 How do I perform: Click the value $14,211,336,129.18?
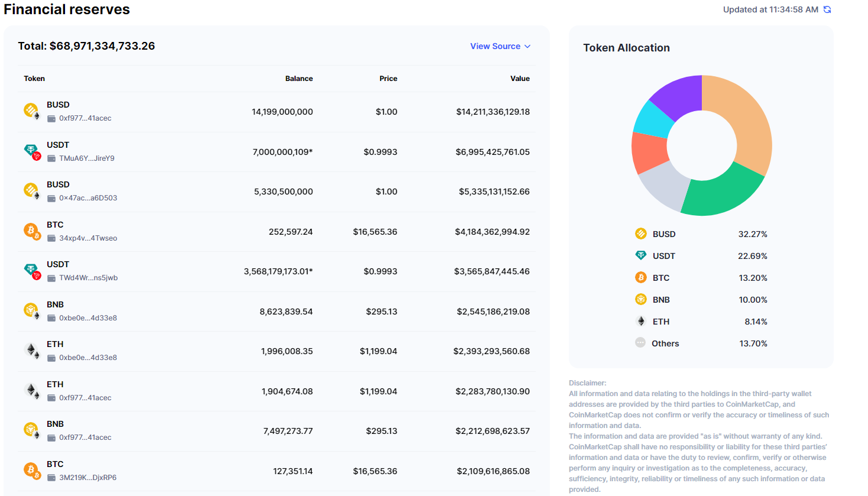493,112
